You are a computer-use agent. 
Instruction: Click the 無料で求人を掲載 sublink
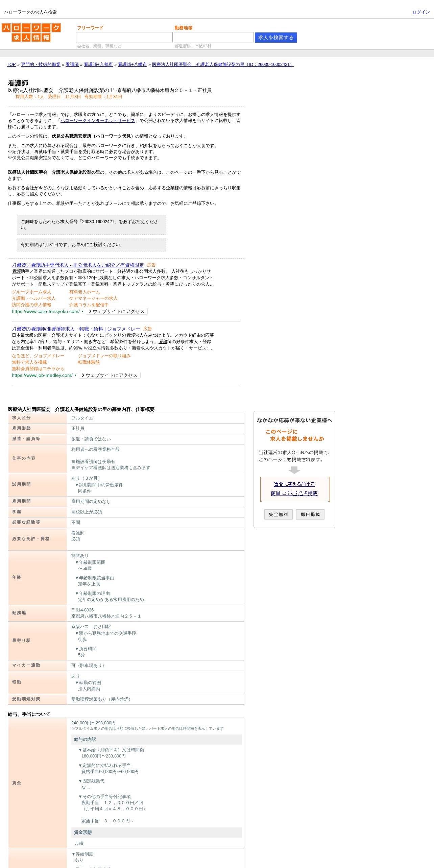click(x=29, y=362)
